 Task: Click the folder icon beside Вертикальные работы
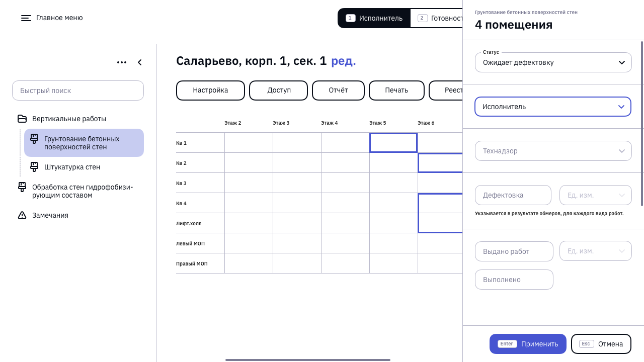[22, 119]
